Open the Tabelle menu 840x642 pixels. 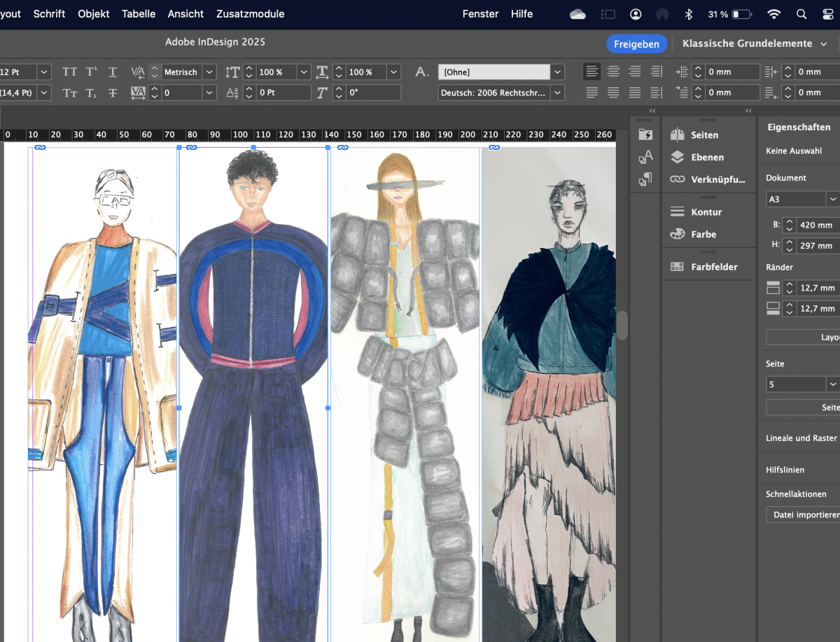(x=139, y=14)
